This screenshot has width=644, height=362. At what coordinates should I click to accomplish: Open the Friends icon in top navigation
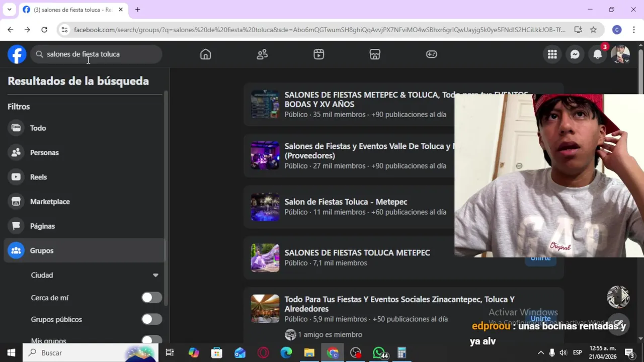click(262, 54)
